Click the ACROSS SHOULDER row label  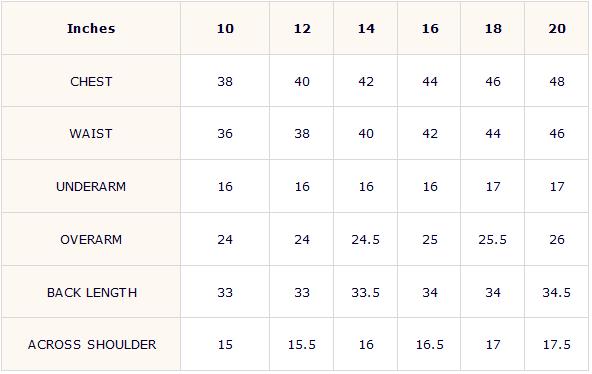click(x=92, y=345)
